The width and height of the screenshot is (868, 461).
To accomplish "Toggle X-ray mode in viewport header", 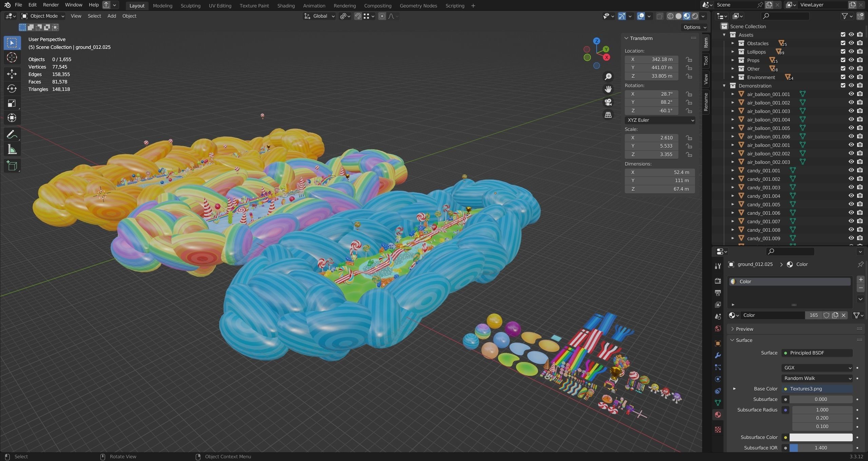I will (x=659, y=16).
